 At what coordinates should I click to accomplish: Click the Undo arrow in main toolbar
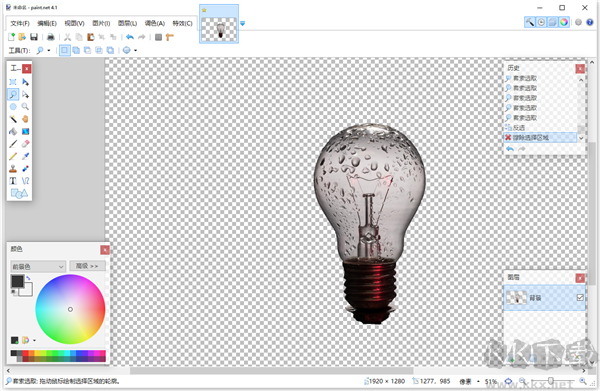[130, 37]
